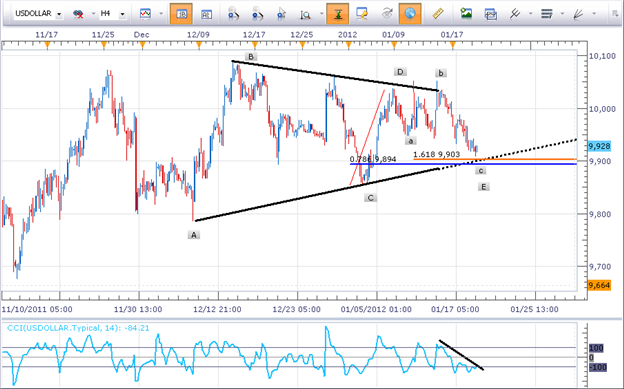Screen dimensions: 624x389
Task: Expand the arrow next to binoculars icon
Action: pos(93,14)
